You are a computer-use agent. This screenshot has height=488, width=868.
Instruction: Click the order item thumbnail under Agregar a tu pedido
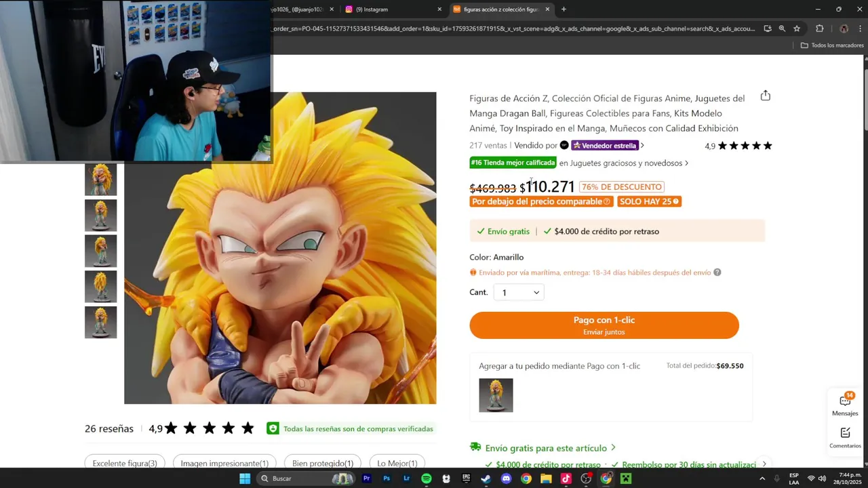(x=496, y=395)
